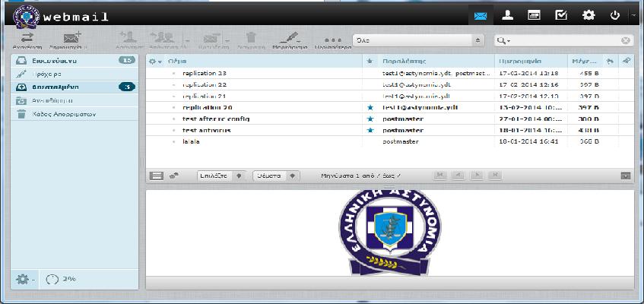Click the webmail police logo
The image size is (644, 304).
click(27, 17)
